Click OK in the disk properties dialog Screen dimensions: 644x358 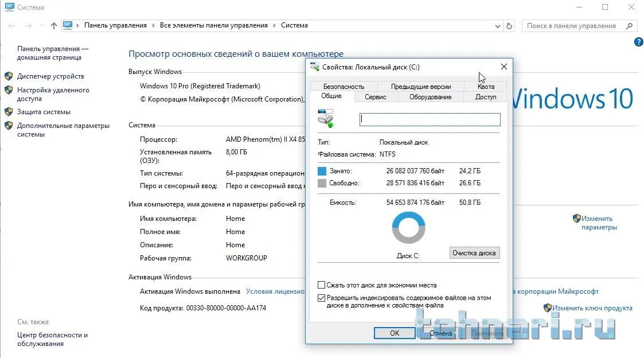pyautogui.click(x=395, y=333)
